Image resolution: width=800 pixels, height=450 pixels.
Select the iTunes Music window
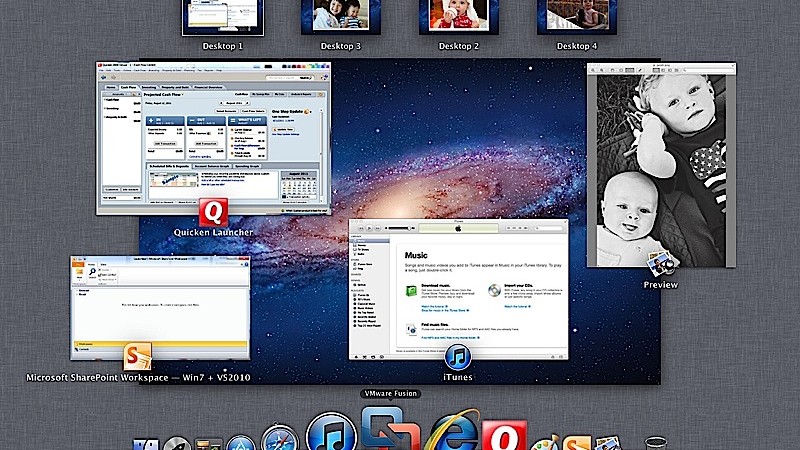[457, 290]
